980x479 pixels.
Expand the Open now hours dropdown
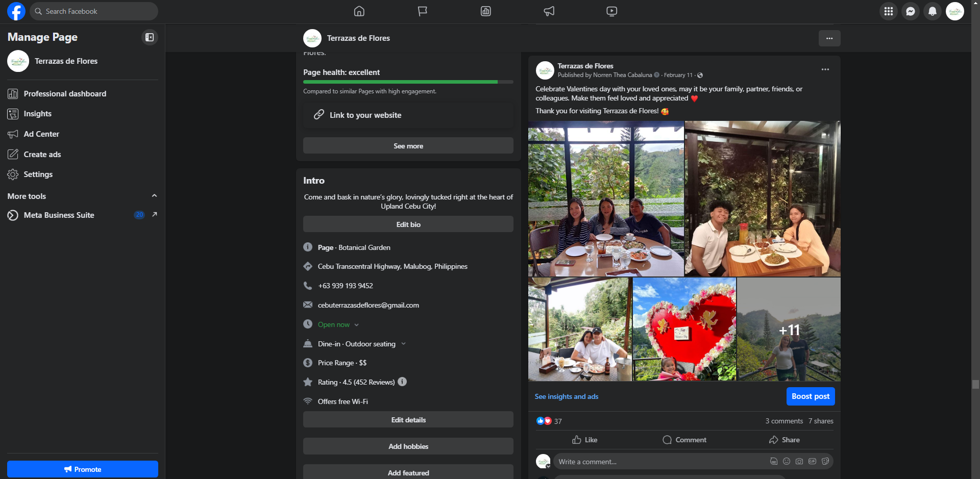356,325
